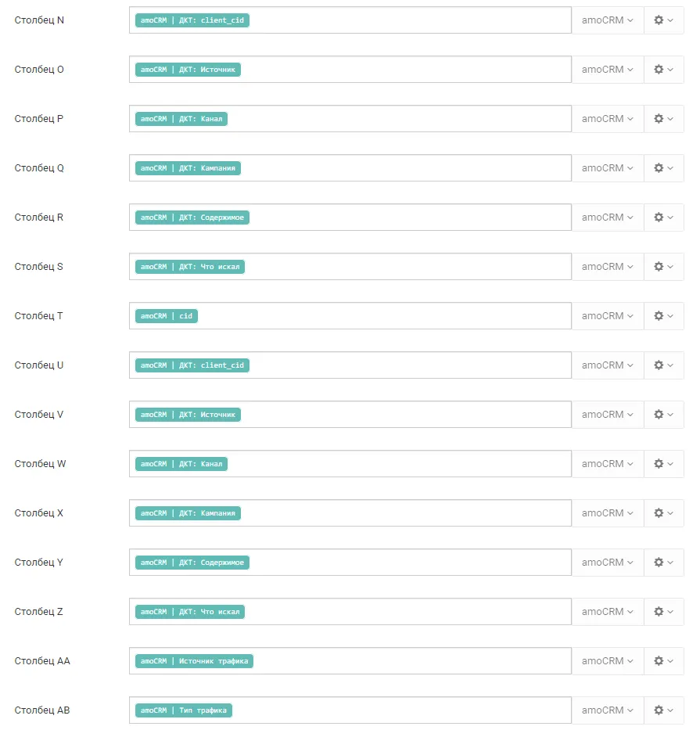Open gear settings for Столбец AB
The image size is (700, 730).
click(663, 710)
